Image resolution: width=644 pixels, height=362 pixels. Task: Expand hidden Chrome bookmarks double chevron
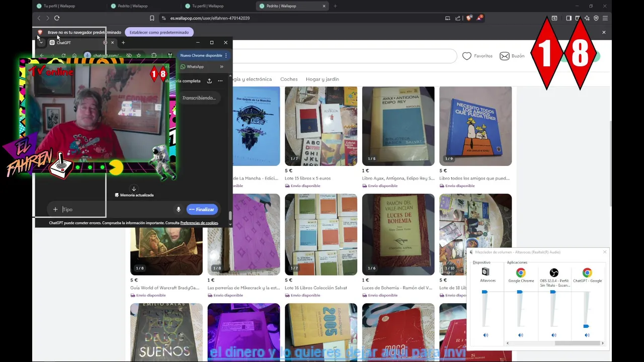click(x=221, y=66)
